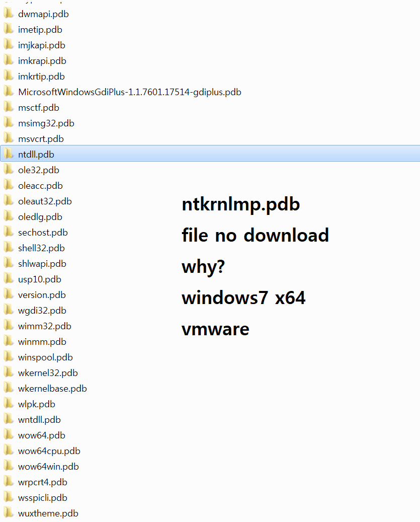Select the imkrapi.pdb folder name

click(42, 61)
